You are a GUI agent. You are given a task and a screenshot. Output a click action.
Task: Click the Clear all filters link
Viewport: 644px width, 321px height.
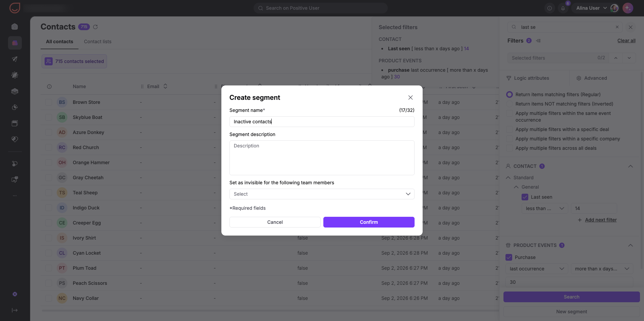[626, 41]
